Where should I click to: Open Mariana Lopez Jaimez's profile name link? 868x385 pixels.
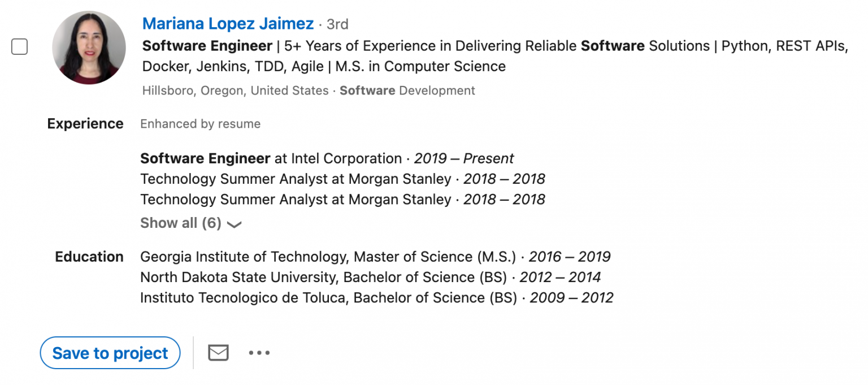[x=228, y=24]
